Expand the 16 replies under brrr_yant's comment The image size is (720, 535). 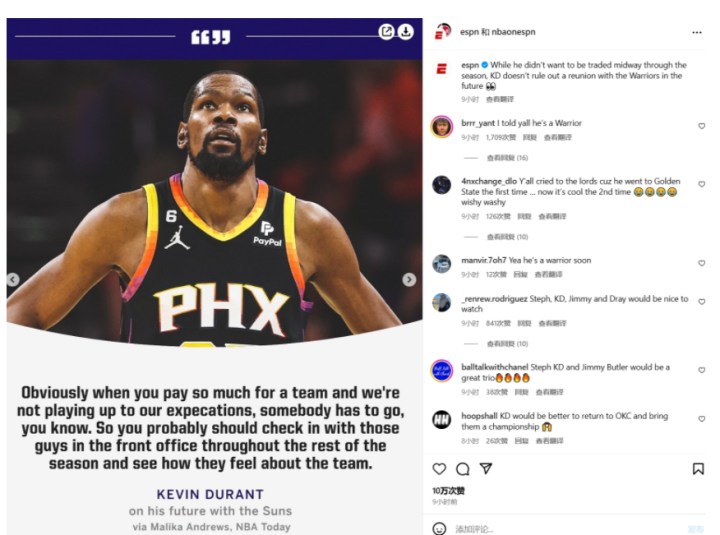click(507, 158)
